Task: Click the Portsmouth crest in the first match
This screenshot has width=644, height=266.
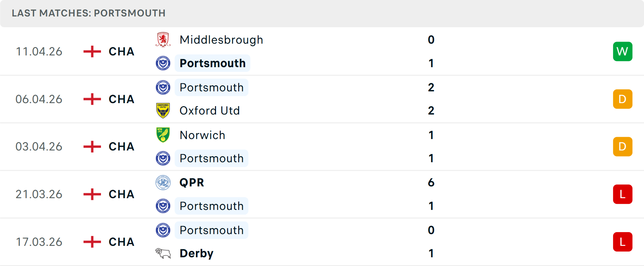Action: point(163,63)
